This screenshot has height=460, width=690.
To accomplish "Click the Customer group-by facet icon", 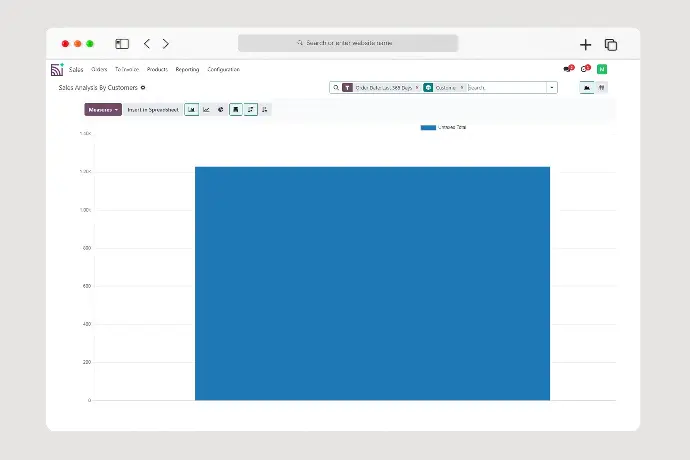I will click(x=428, y=88).
